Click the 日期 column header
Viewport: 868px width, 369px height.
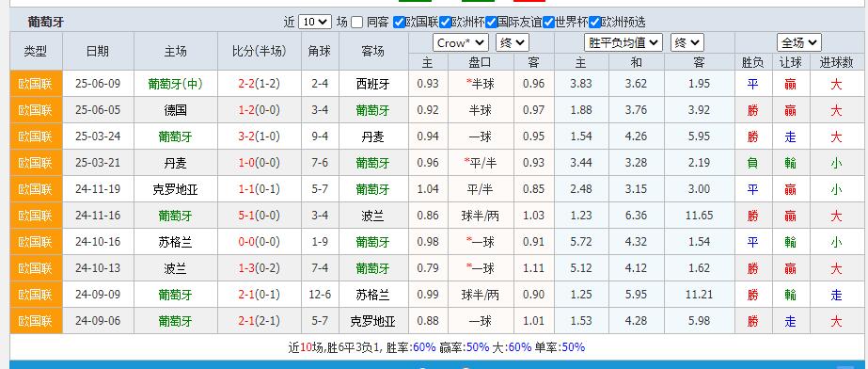[98, 51]
